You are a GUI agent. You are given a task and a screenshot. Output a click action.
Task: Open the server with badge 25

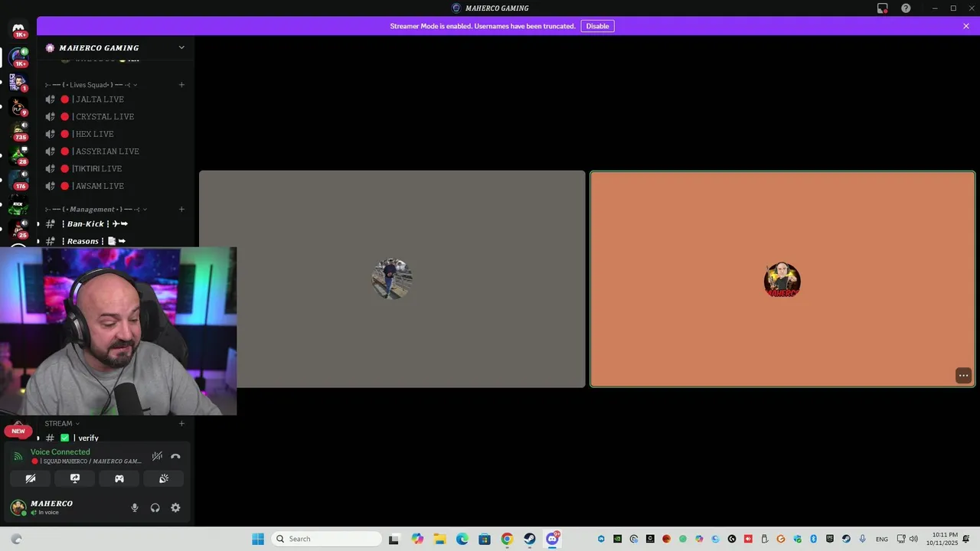coord(18,229)
